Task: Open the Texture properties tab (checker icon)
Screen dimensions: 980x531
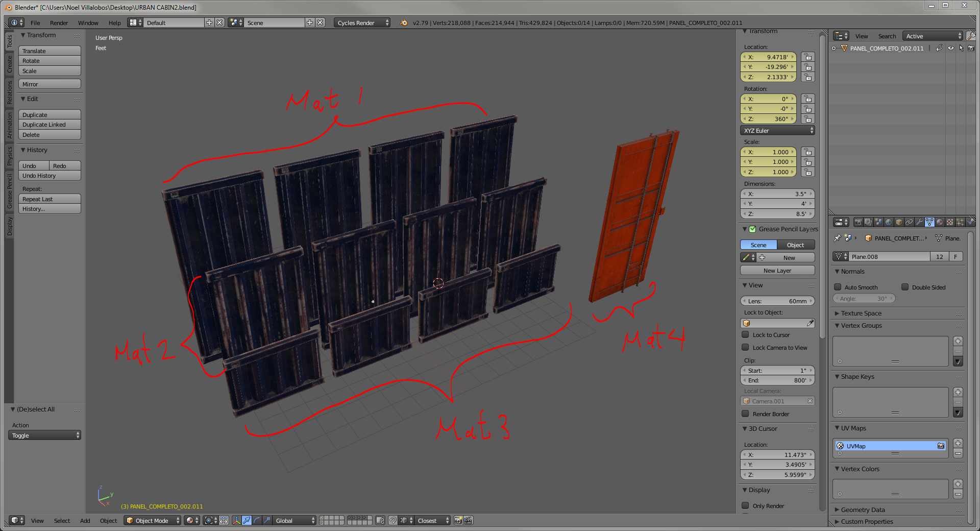Action: pyautogui.click(x=950, y=222)
